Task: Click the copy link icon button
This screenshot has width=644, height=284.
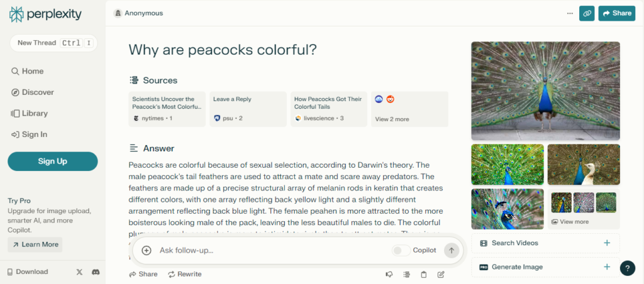Action: tap(587, 13)
